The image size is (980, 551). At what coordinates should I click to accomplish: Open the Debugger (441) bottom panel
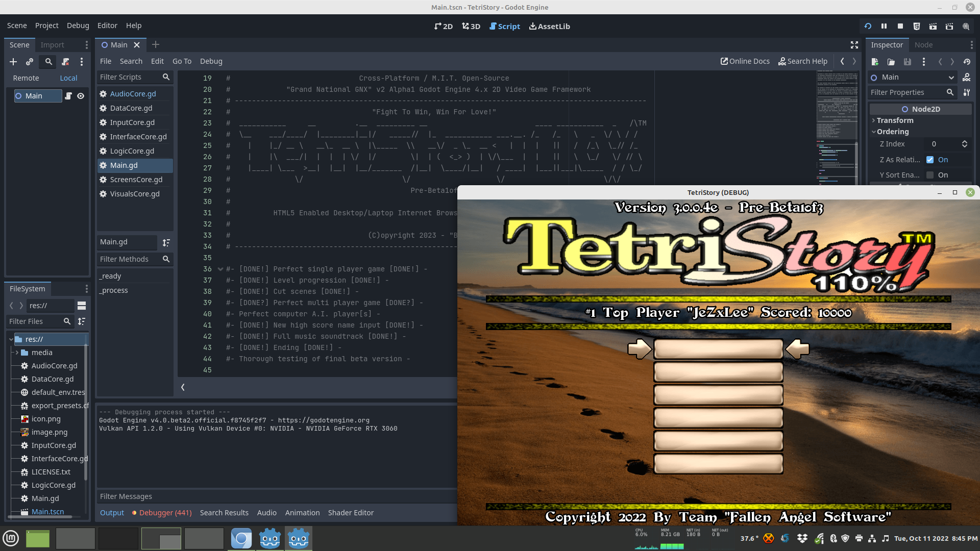[162, 513]
